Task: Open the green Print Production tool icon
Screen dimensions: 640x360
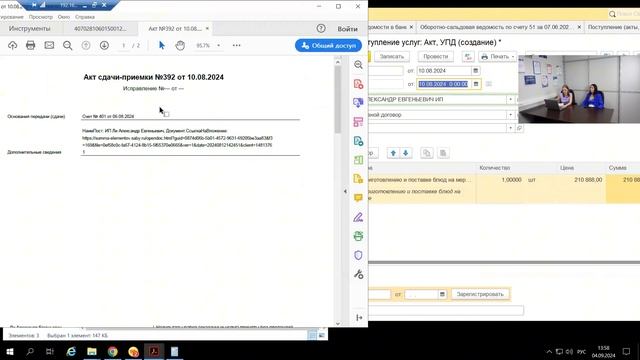Action: pos(358,236)
